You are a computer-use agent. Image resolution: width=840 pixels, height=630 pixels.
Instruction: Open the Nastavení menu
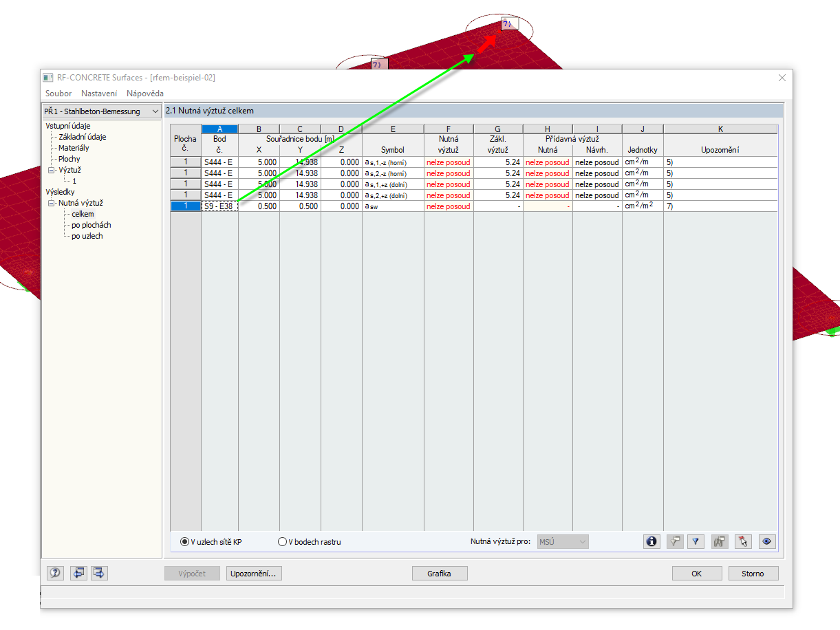(99, 94)
